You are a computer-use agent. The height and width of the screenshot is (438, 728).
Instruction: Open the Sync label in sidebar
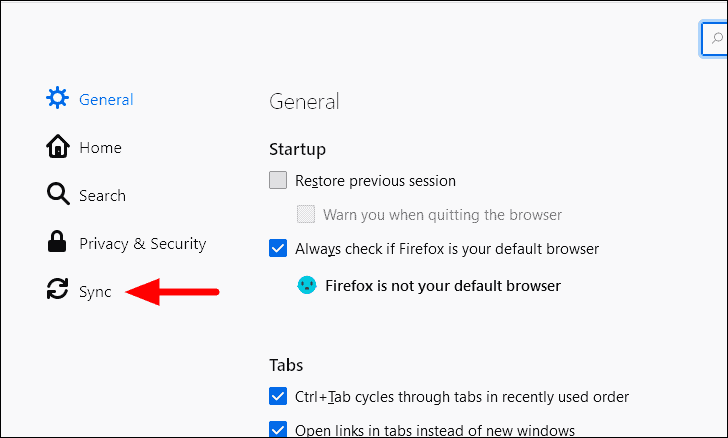click(95, 292)
